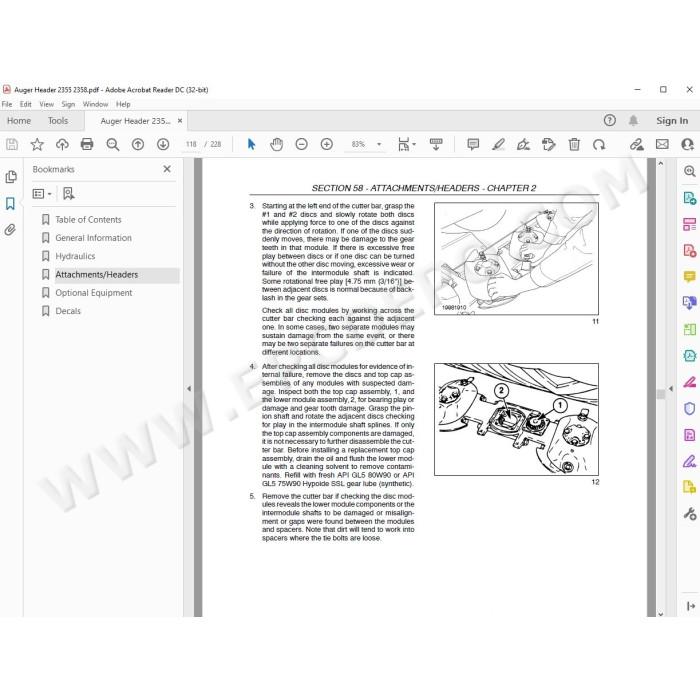The width and height of the screenshot is (700, 700).
Task: Activate the arrow Selection tool
Action: pyautogui.click(x=251, y=144)
